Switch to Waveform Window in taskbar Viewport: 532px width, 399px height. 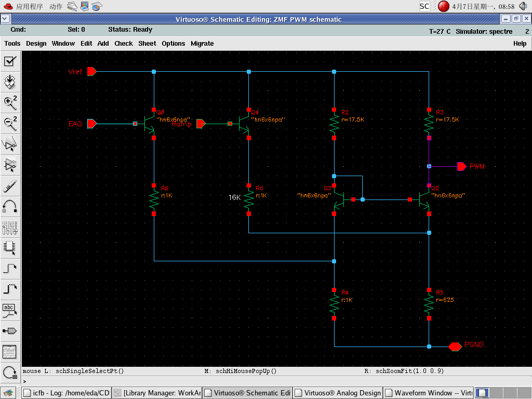click(428, 393)
